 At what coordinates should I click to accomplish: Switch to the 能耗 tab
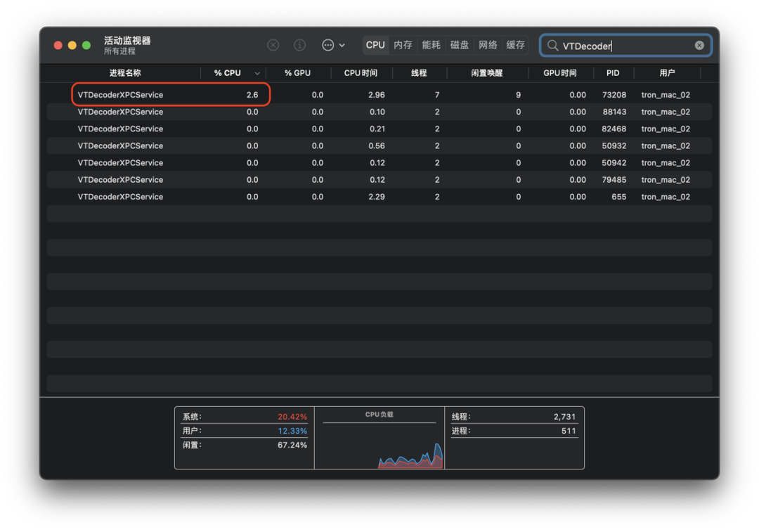point(431,45)
